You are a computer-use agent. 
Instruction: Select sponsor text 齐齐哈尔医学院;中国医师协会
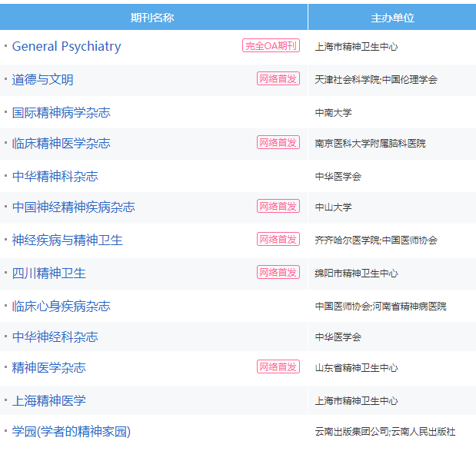376,240
